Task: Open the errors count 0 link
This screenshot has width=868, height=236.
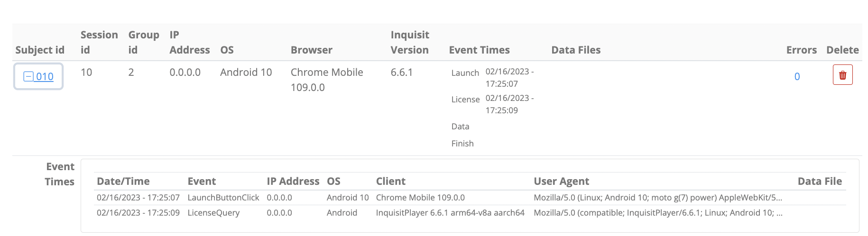Action: 797,76
